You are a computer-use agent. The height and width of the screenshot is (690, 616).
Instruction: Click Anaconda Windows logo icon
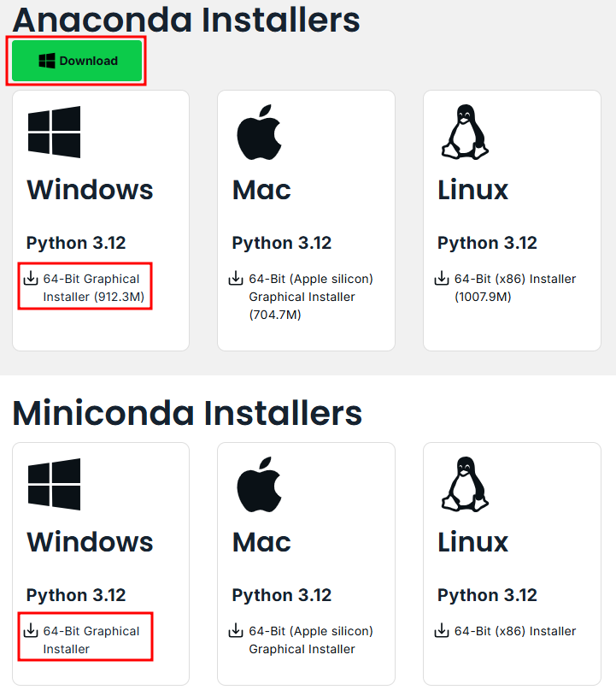tap(54, 132)
